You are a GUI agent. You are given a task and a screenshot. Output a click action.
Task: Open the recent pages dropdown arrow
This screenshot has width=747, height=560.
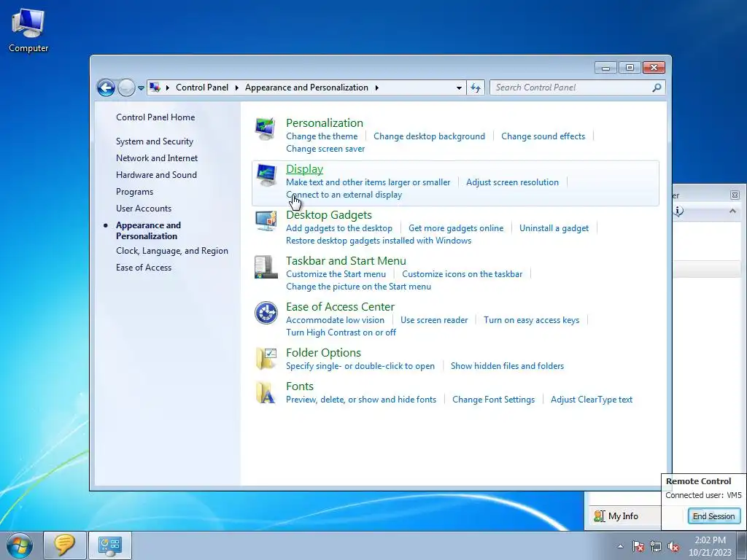(141, 87)
